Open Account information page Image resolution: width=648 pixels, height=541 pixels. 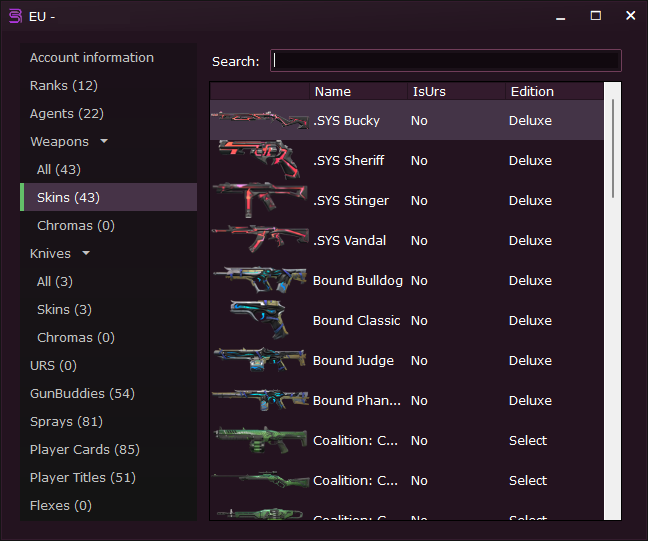pos(92,57)
